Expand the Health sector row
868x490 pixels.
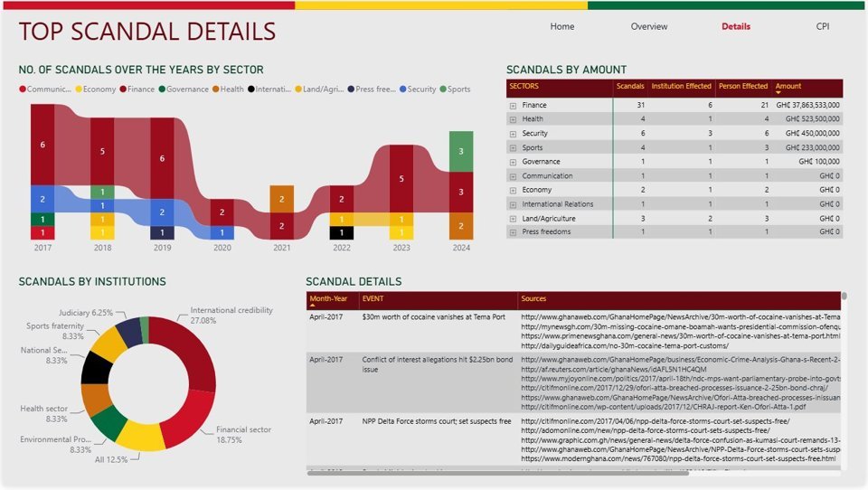(x=514, y=119)
